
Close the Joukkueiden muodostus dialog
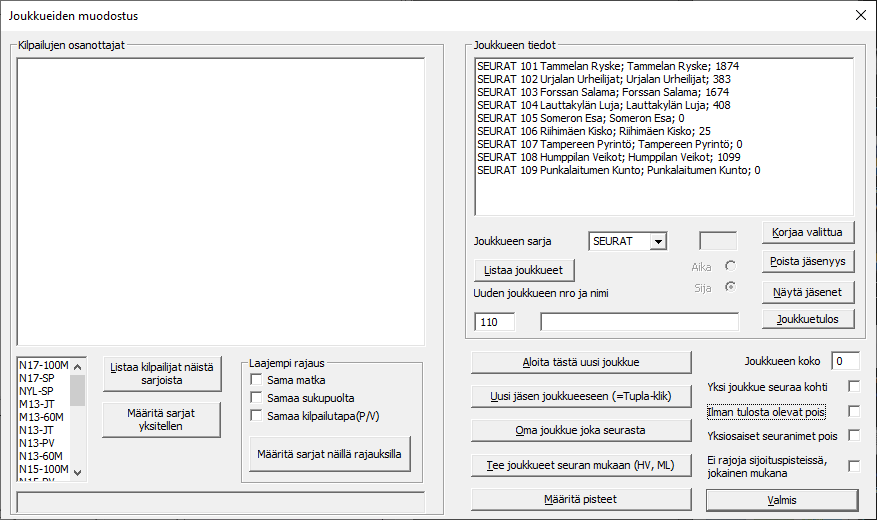pos(860,15)
